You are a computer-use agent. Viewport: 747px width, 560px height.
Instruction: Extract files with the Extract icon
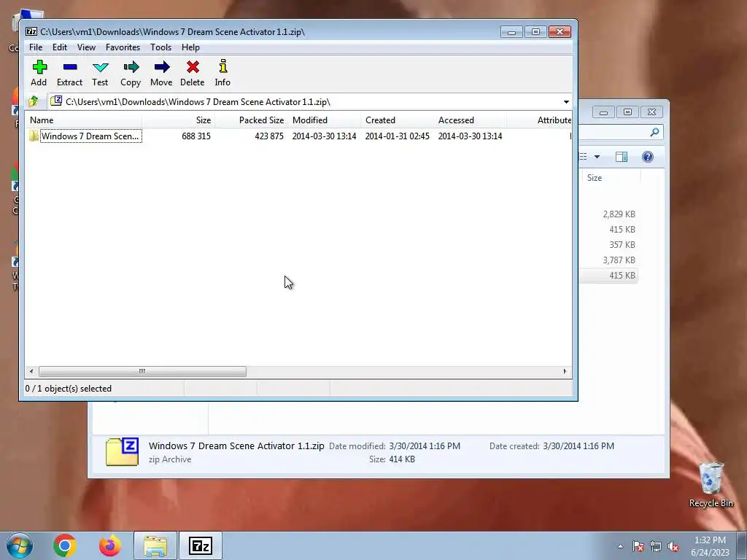(70, 67)
